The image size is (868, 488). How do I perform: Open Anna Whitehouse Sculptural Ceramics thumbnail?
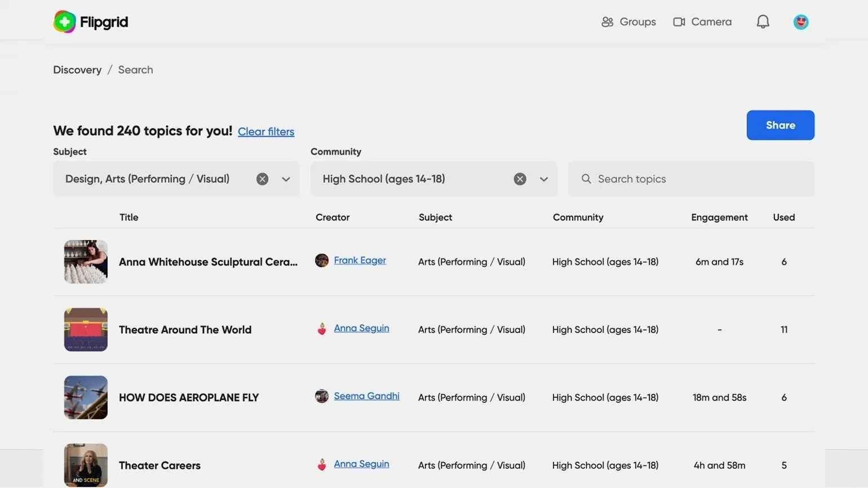[86, 261]
